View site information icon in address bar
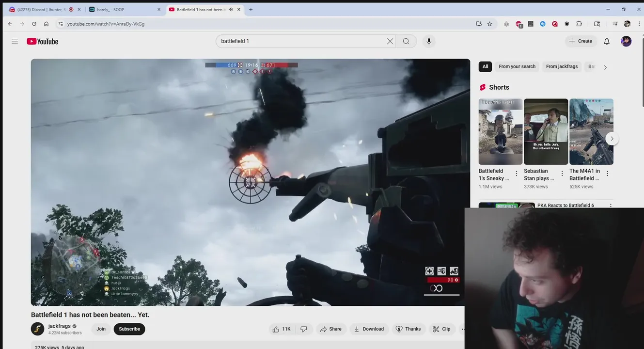 pos(61,24)
